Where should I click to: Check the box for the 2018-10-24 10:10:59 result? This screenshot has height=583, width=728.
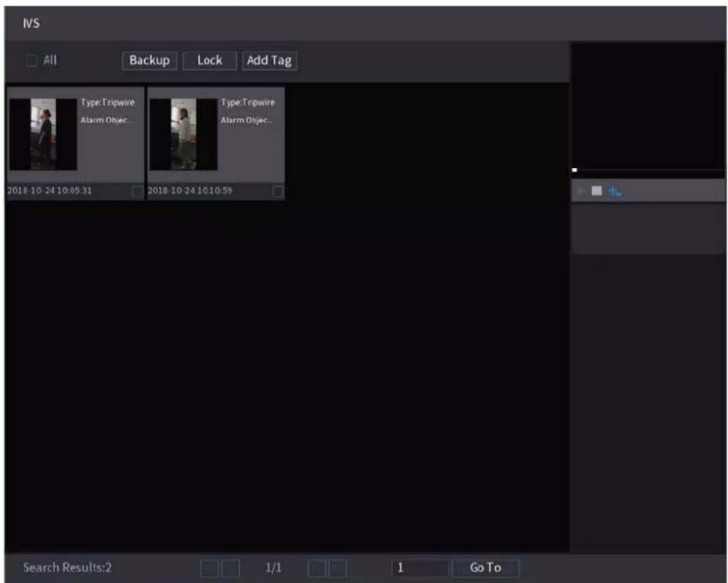point(278,192)
